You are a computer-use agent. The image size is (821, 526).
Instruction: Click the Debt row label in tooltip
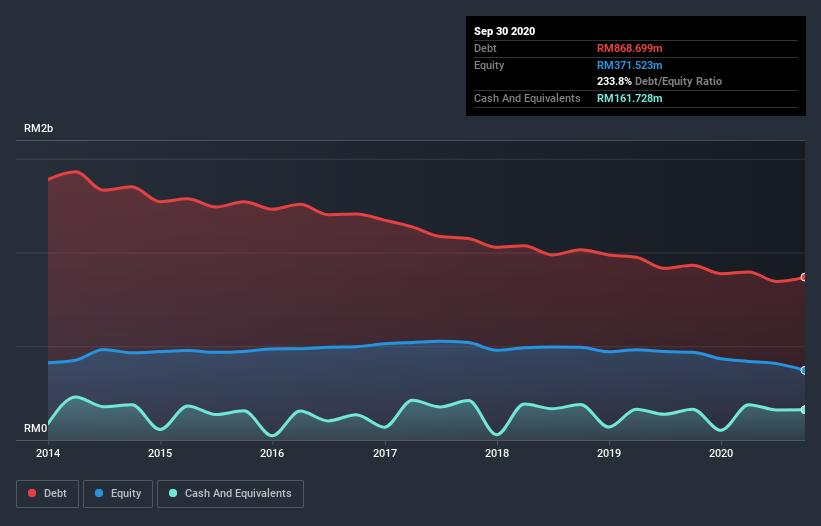coord(485,48)
